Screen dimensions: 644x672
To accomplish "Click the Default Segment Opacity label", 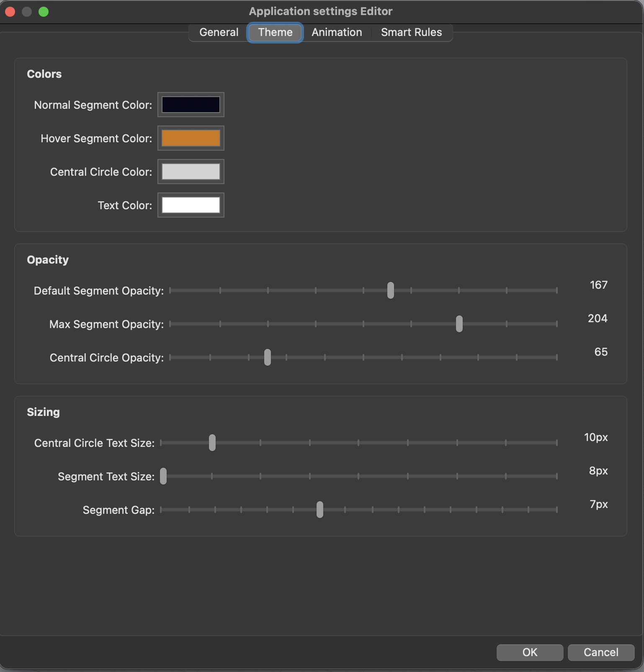I will point(99,291).
